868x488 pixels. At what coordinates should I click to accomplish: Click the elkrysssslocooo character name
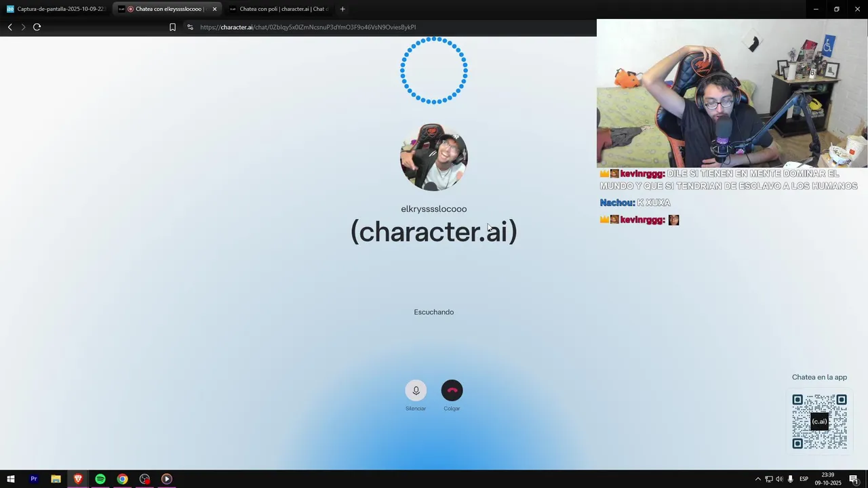434,209
